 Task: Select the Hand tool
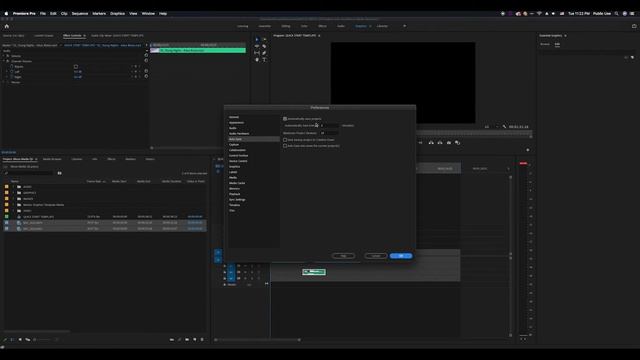[x=257, y=60]
